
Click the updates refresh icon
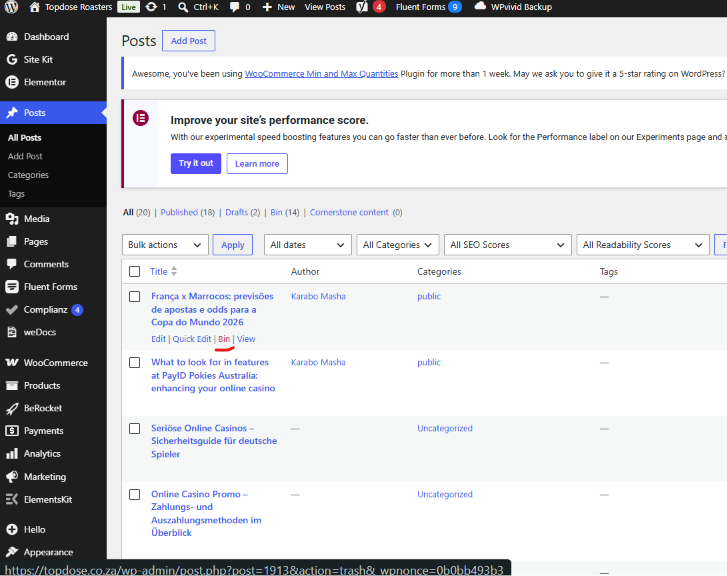[151, 7]
